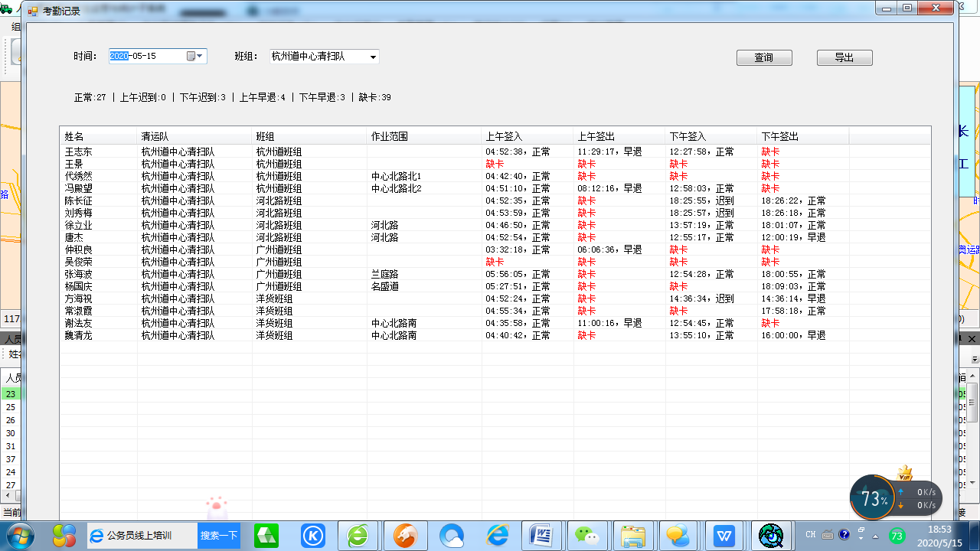Viewport: 980px width, 551px height.
Task: Launch Internet Explorer from the taskbar
Action: point(497,536)
